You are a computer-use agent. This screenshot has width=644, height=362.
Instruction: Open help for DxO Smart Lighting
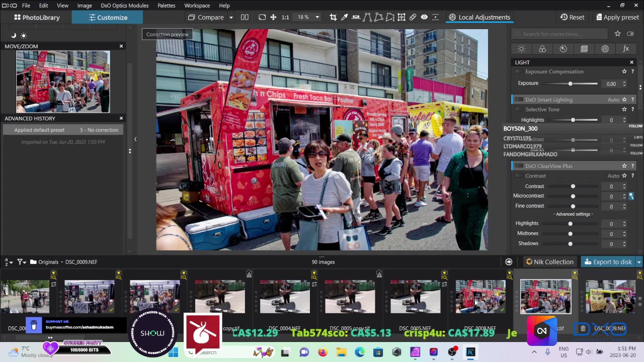(x=632, y=100)
